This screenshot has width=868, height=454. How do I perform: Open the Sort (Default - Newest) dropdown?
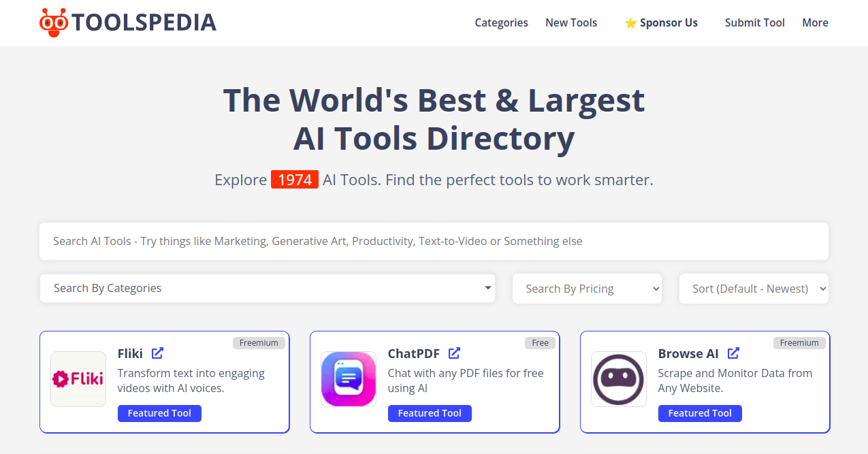tap(754, 289)
